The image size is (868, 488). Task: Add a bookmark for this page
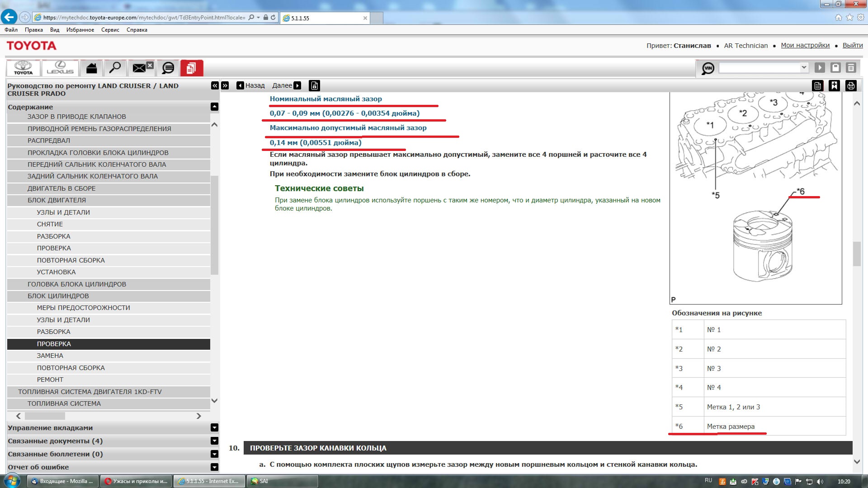click(834, 85)
